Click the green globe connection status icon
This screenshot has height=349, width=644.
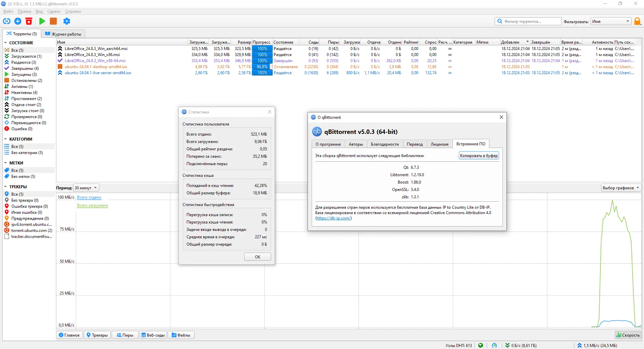481,345
